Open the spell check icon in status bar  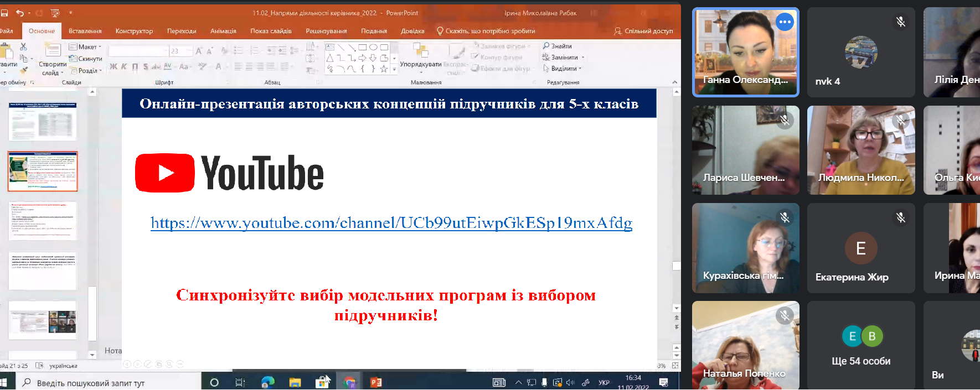click(x=39, y=366)
